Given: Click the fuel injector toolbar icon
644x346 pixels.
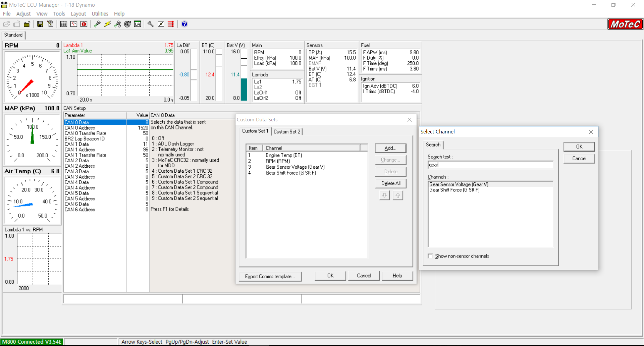Looking at the screenshot, I should point(97,24).
